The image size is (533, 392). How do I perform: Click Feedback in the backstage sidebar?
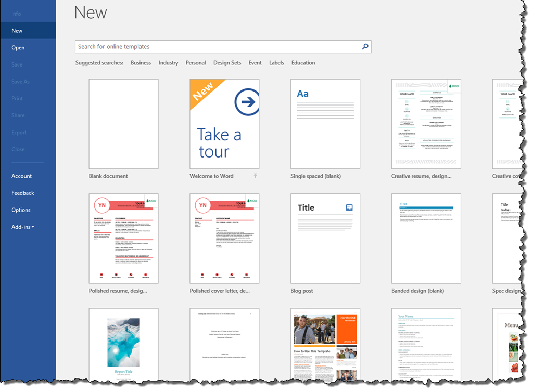(x=23, y=193)
